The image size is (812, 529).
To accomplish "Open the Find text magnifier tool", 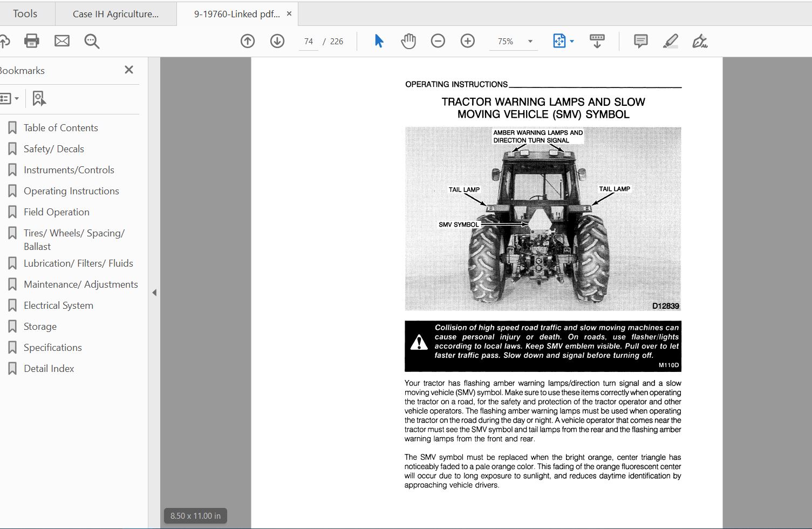I will click(x=92, y=41).
